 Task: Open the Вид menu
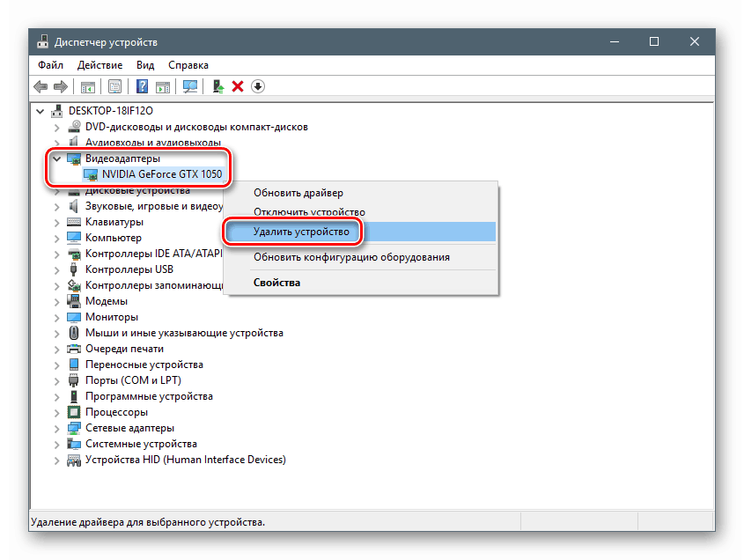click(145, 64)
